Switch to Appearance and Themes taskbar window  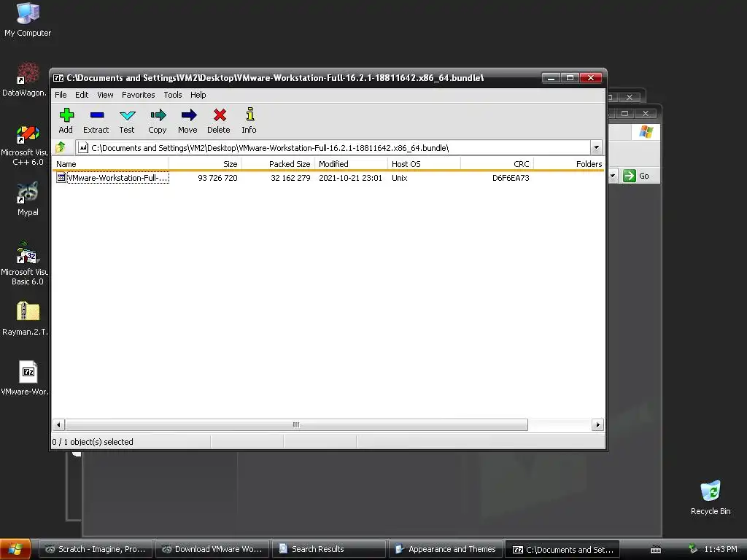click(x=446, y=549)
